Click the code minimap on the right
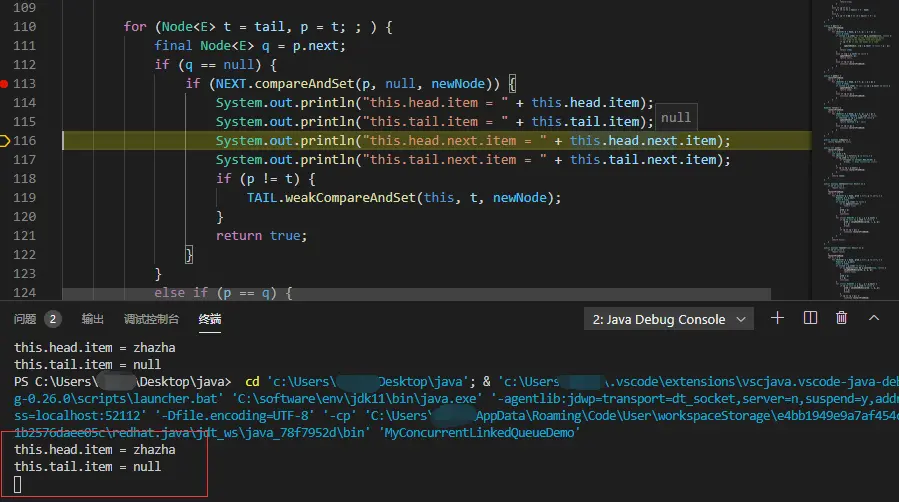 click(855, 149)
